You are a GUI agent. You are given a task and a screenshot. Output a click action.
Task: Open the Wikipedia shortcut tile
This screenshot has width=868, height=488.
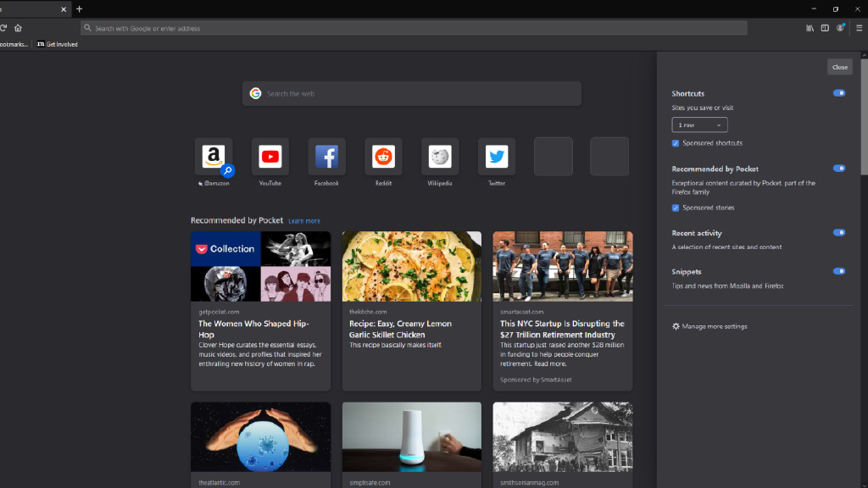pos(439,157)
